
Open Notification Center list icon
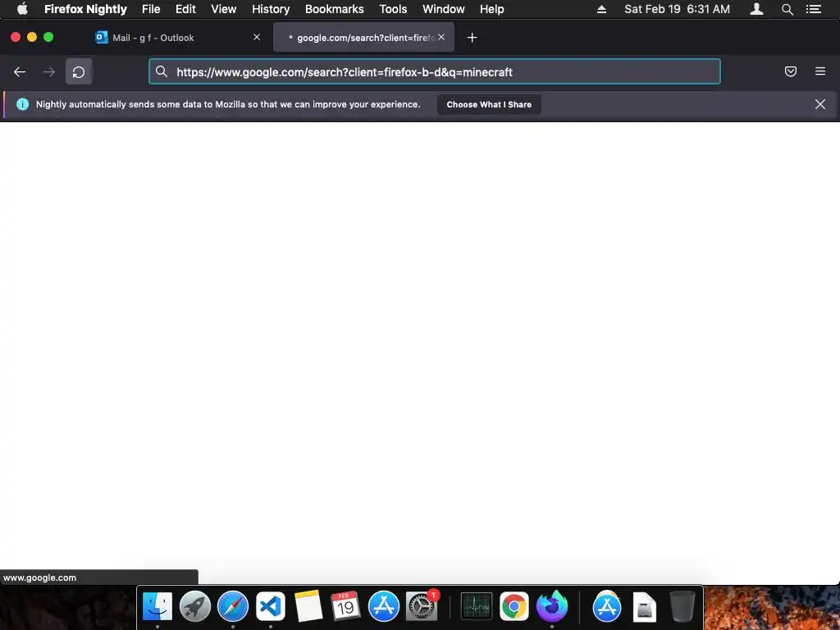click(814, 9)
